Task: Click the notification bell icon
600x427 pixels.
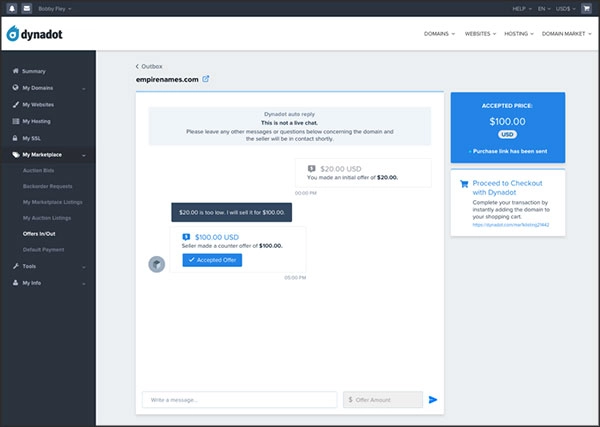Action: coord(11,8)
